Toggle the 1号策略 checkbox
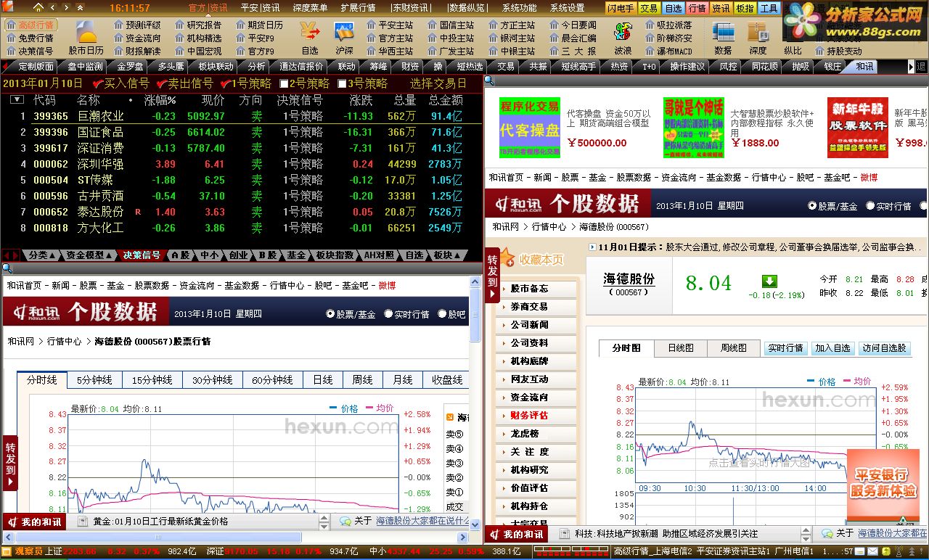 tap(225, 83)
